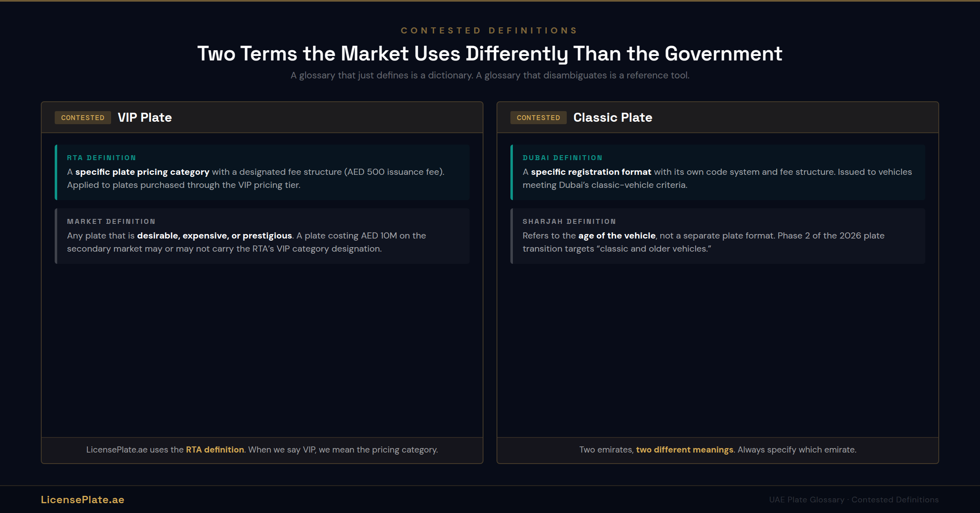The height and width of the screenshot is (513, 980).
Task: Select the Classic Plate card title
Action: click(612, 118)
